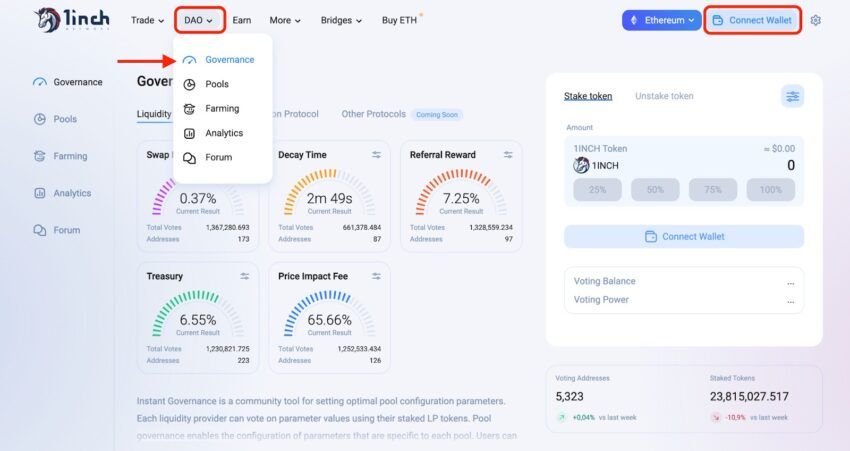Open the settings gear icon
This screenshot has height=451, width=850.
coord(815,20)
